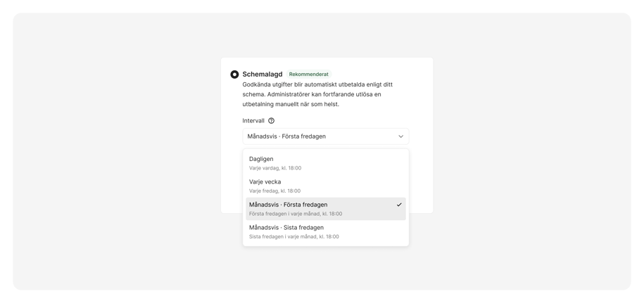Click the bold Schemalagd label text
Screen dimensions: 644x303
click(263, 75)
